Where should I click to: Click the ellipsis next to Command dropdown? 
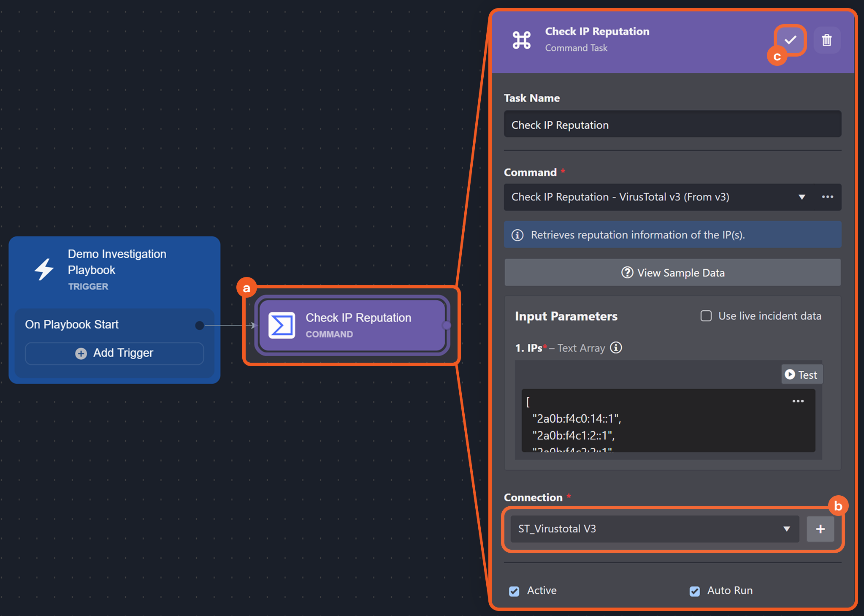coord(827,197)
